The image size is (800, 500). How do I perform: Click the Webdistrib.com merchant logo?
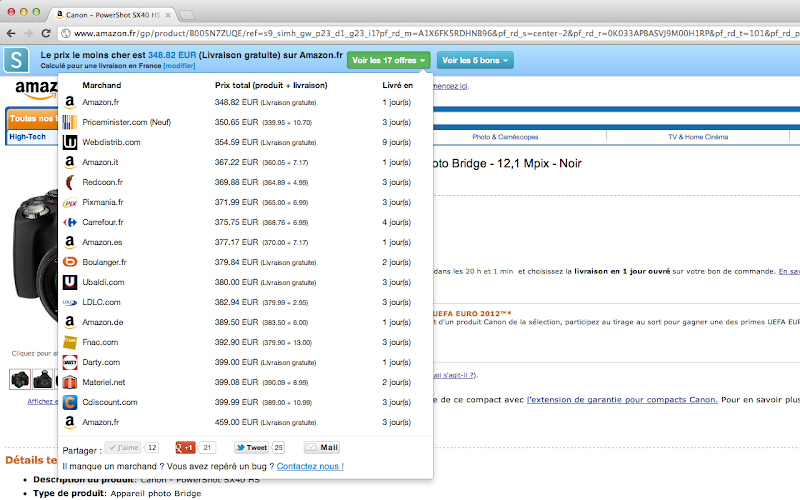tap(70, 142)
